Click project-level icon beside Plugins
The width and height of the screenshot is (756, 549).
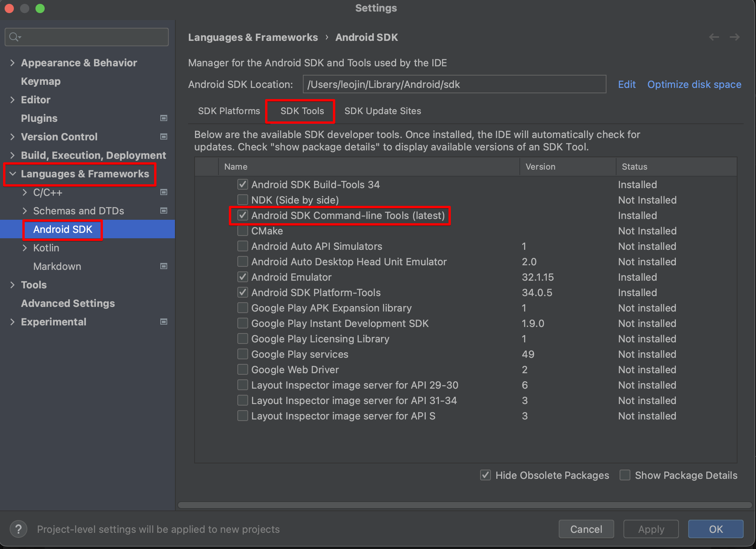point(164,118)
